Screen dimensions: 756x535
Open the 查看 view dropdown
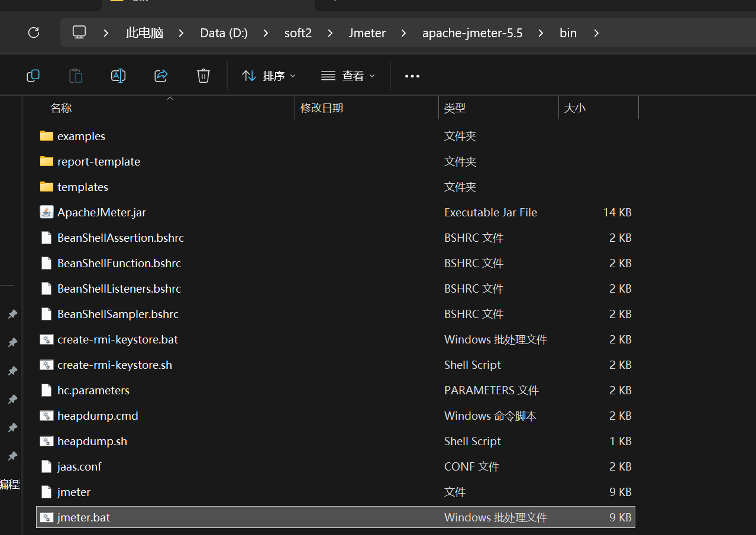pos(348,76)
